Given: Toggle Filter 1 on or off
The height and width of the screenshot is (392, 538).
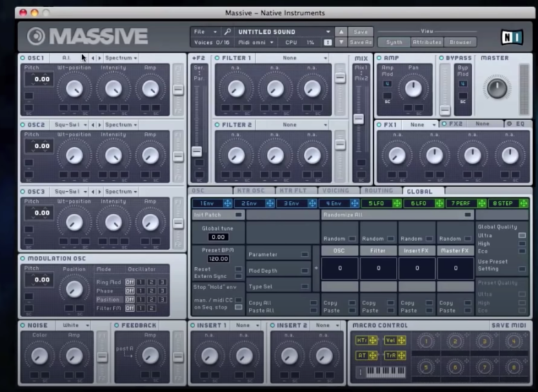Looking at the screenshot, I should [217, 58].
